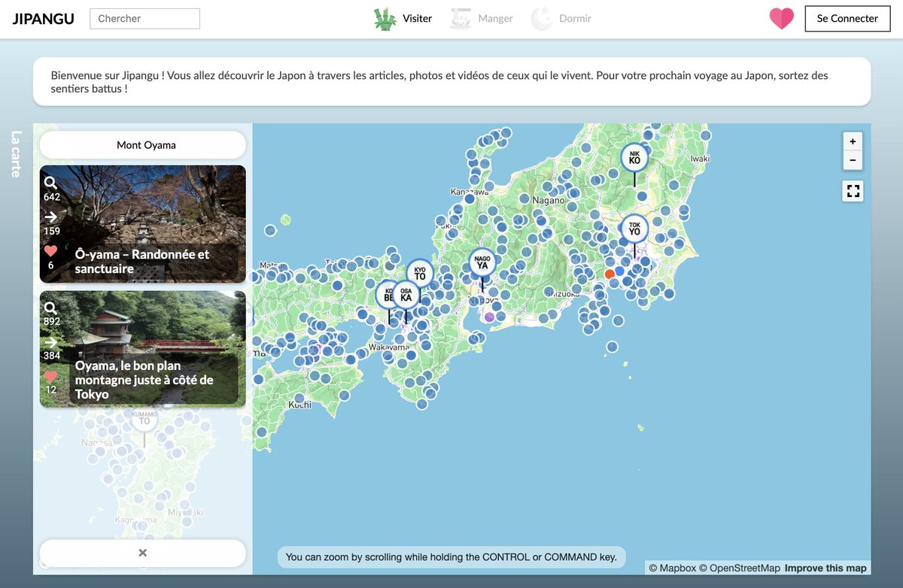Switch to the La carte panel tab

tap(14, 154)
